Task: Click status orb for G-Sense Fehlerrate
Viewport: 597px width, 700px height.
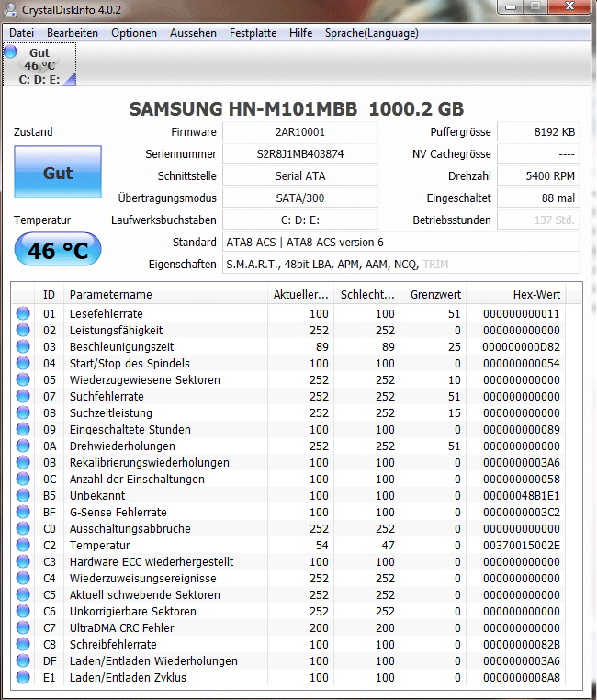Action: point(23,512)
